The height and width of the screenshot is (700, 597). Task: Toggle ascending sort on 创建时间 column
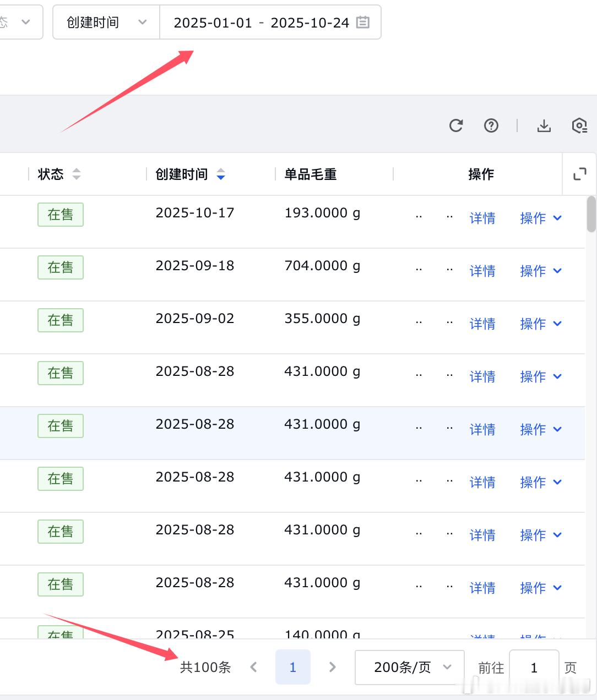click(221, 171)
